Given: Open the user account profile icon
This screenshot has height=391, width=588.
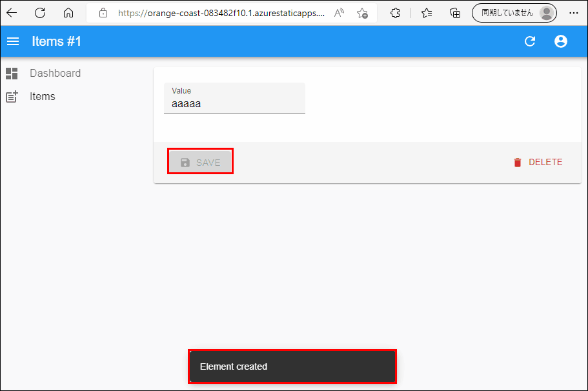Looking at the screenshot, I should 561,41.
